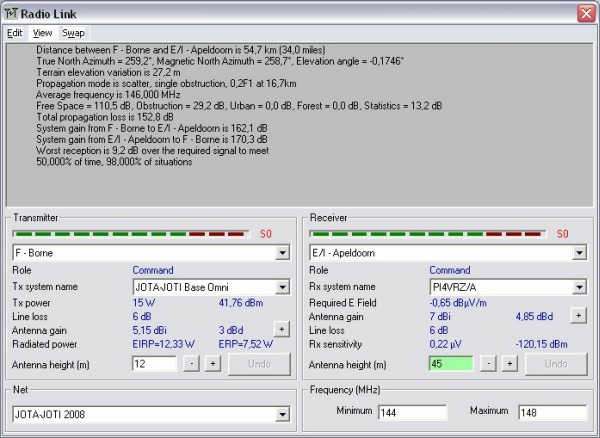Screen dimensions: 600x438
Task: Open the Swap menu
Action: tap(73, 33)
